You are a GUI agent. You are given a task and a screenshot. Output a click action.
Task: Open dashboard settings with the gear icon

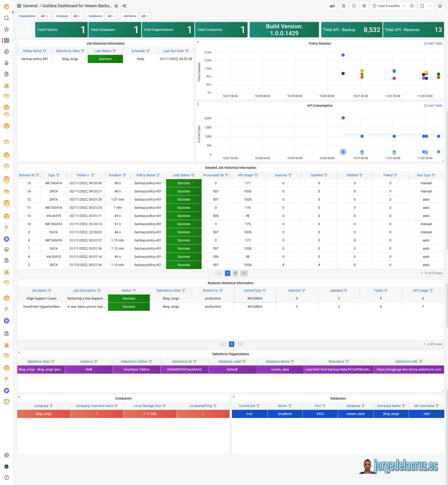(x=364, y=6)
